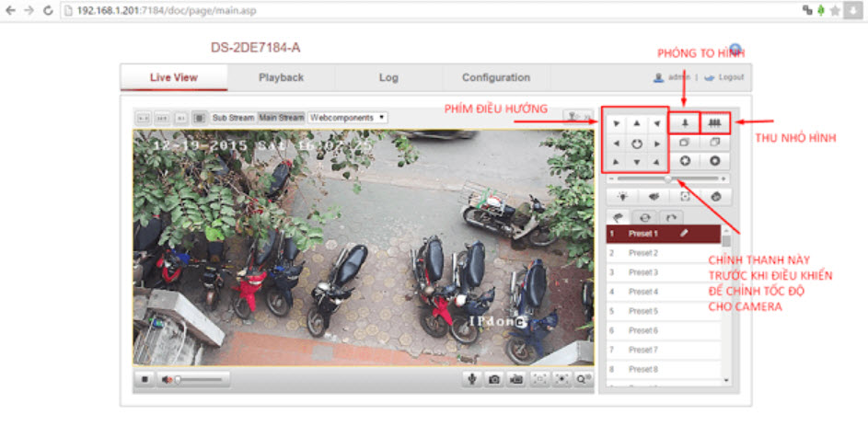868x426 pixels.
Task: Stop the live view
Action: pos(145,379)
